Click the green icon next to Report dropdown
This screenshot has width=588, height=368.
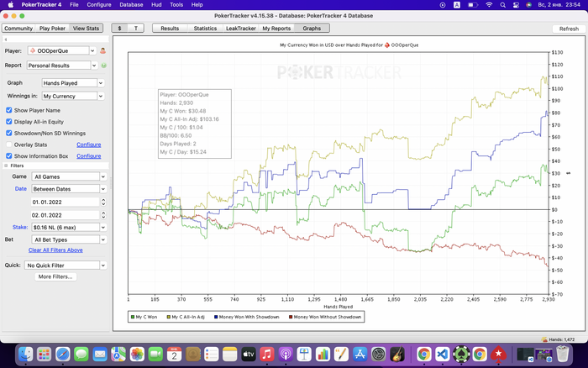click(104, 66)
